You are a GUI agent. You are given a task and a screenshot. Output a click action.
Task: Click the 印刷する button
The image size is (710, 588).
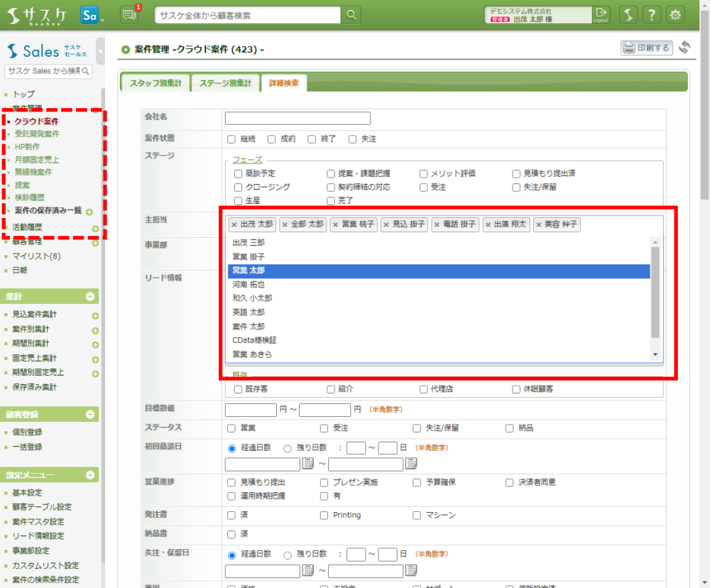click(647, 48)
